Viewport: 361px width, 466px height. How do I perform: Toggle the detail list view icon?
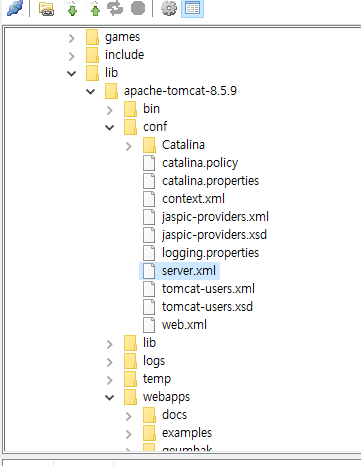click(192, 8)
